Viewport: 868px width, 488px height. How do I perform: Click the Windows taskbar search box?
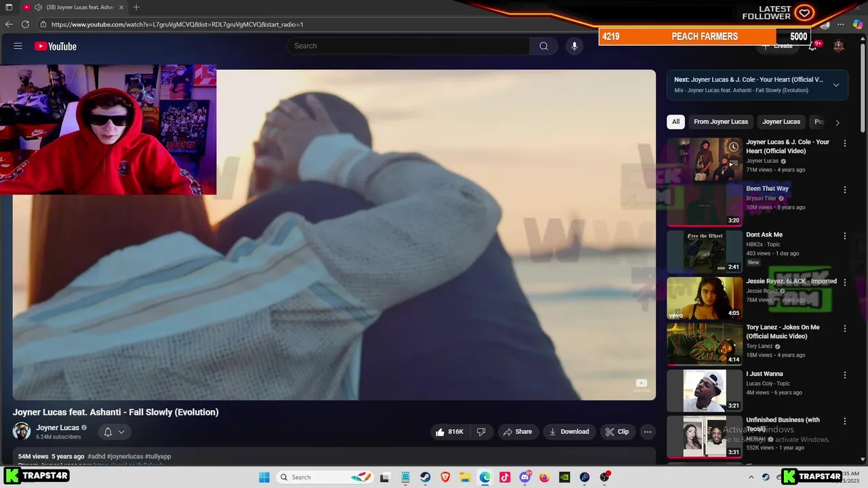tap(325, 477)
